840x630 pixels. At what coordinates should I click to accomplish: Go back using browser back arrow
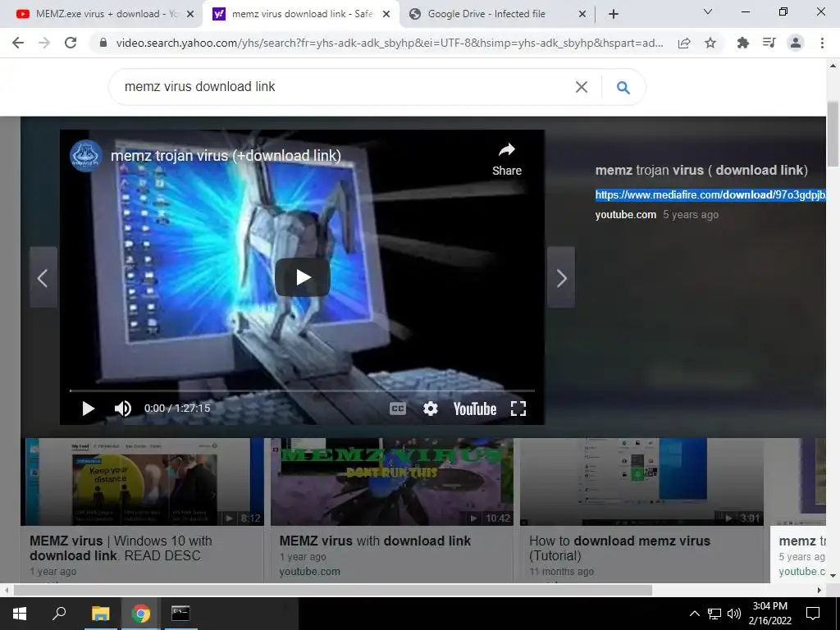tap(18, 43)
